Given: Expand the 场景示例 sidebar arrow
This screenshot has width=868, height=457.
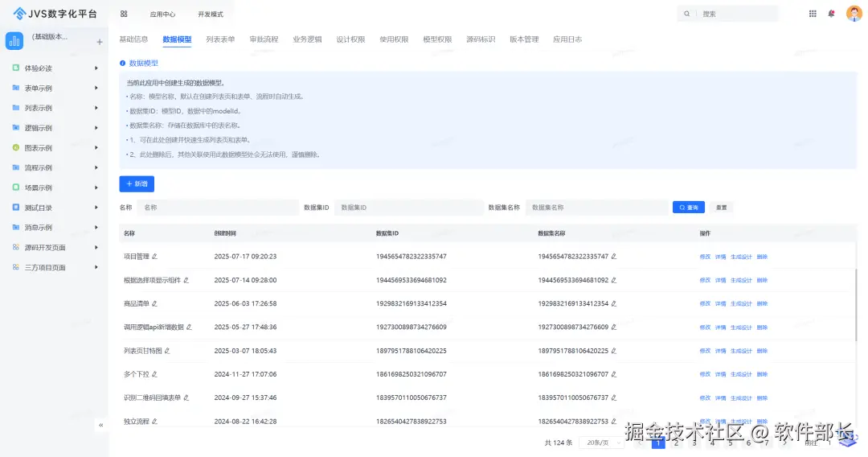Looking at the screenshot, I should tap(96, 187).
